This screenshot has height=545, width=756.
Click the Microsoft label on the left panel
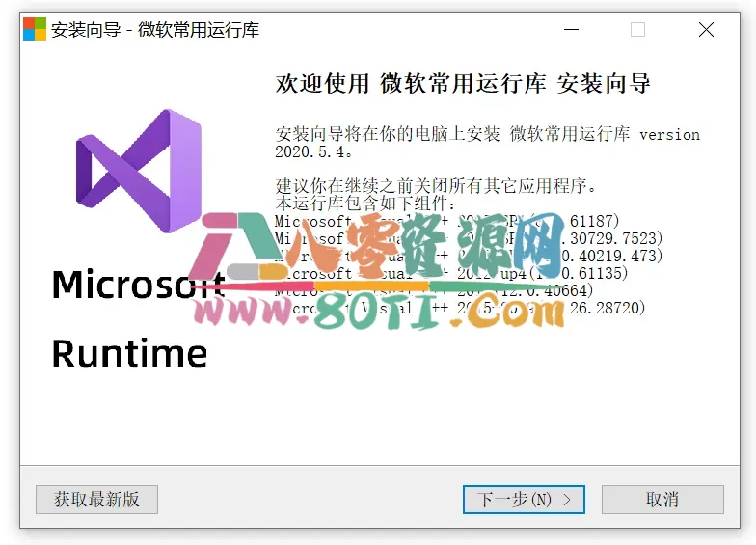click(x=138, y=285)
